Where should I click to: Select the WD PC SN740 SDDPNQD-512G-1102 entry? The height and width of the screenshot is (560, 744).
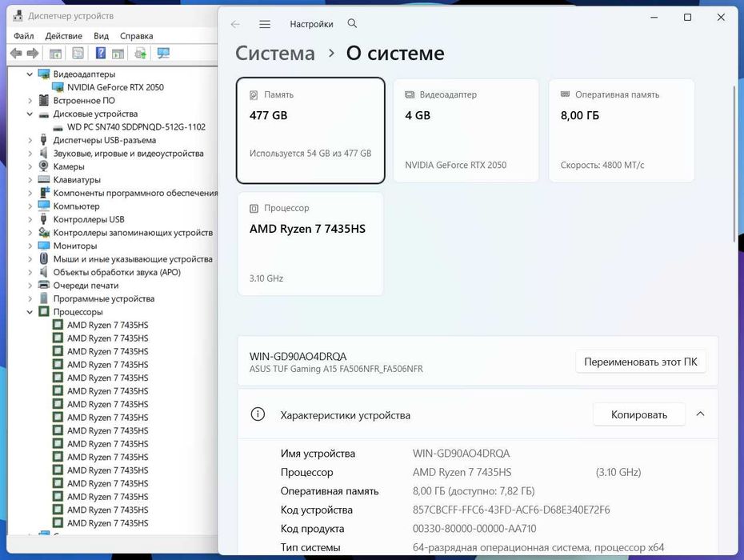click(x=136, y=127)
